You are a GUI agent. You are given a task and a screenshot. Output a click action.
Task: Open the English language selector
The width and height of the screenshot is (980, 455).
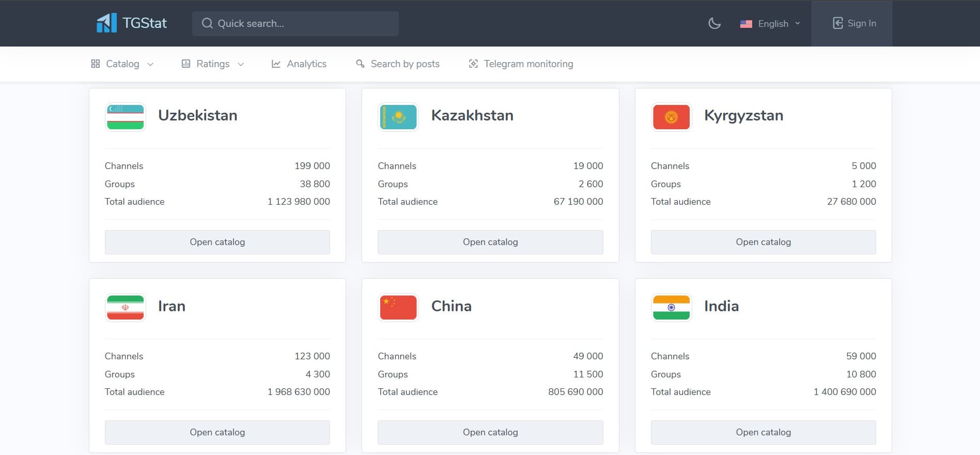770,24
